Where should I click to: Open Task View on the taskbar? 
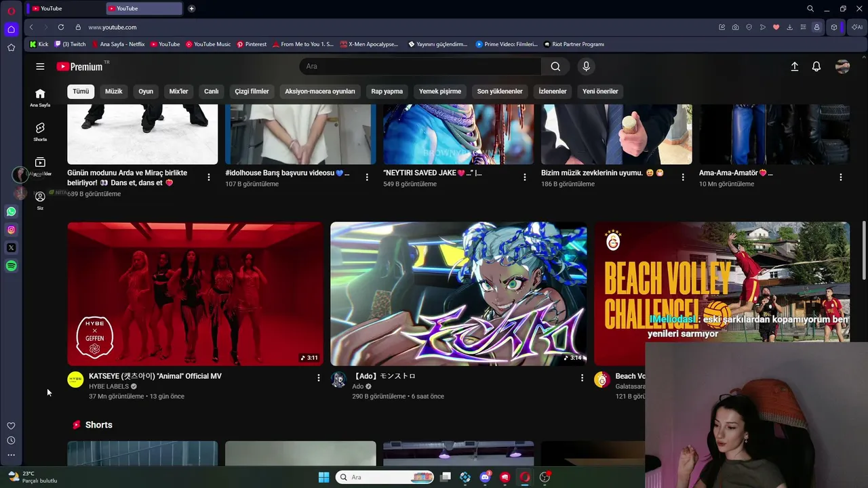(x=446, y=477)
